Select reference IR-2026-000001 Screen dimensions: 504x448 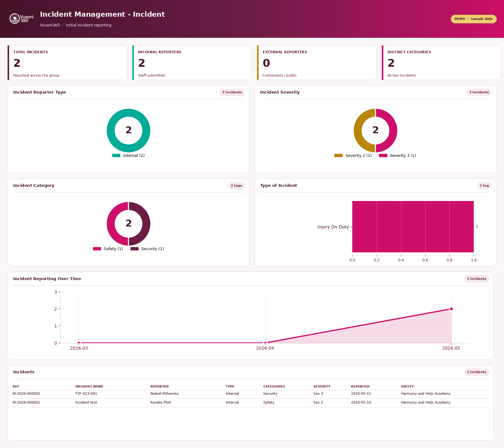coord(26,402)
